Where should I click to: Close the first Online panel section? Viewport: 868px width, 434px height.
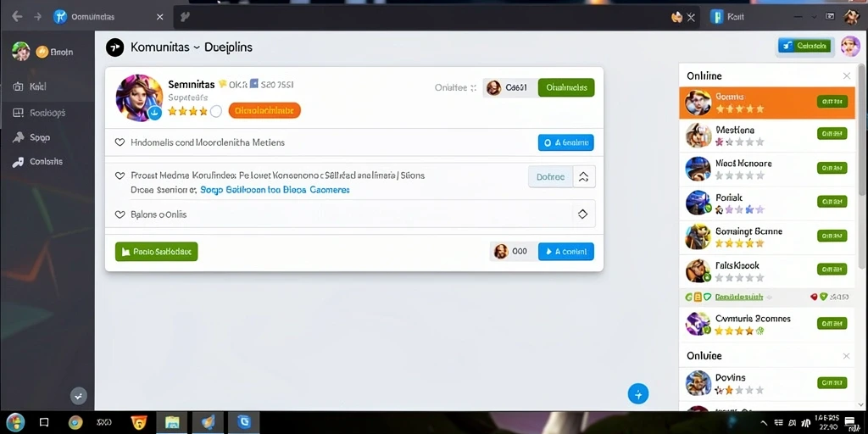(x=847, y=75)
